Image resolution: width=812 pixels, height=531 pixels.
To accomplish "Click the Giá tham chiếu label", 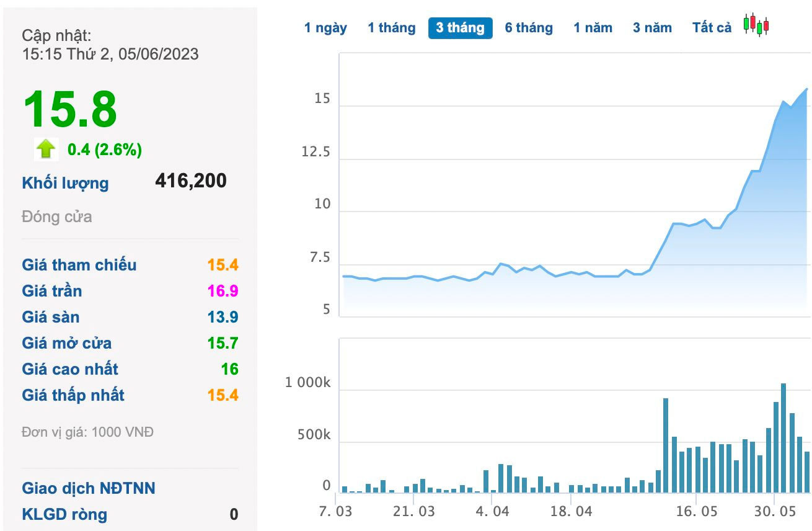I will point(79,265).
